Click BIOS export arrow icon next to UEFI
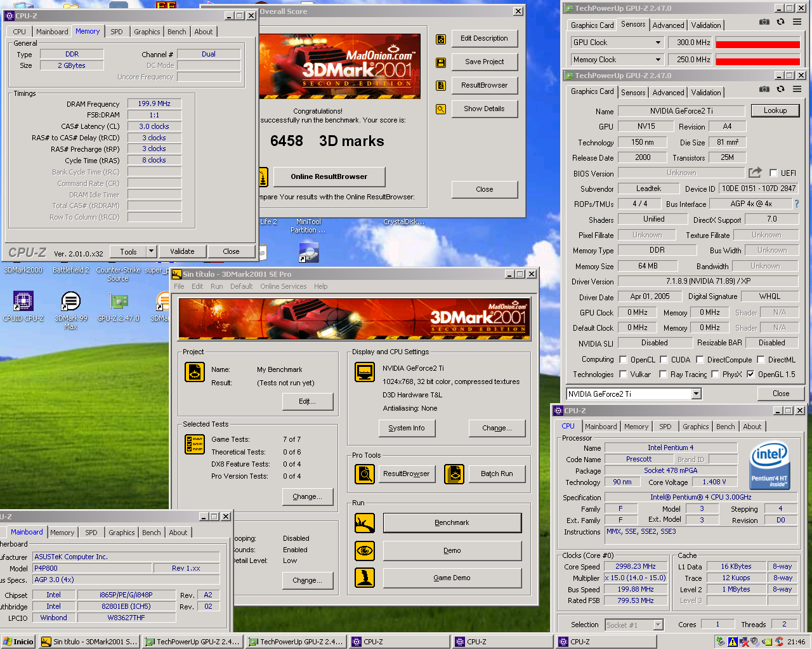The height and width of the screenshot is (650, 812). 755,172
